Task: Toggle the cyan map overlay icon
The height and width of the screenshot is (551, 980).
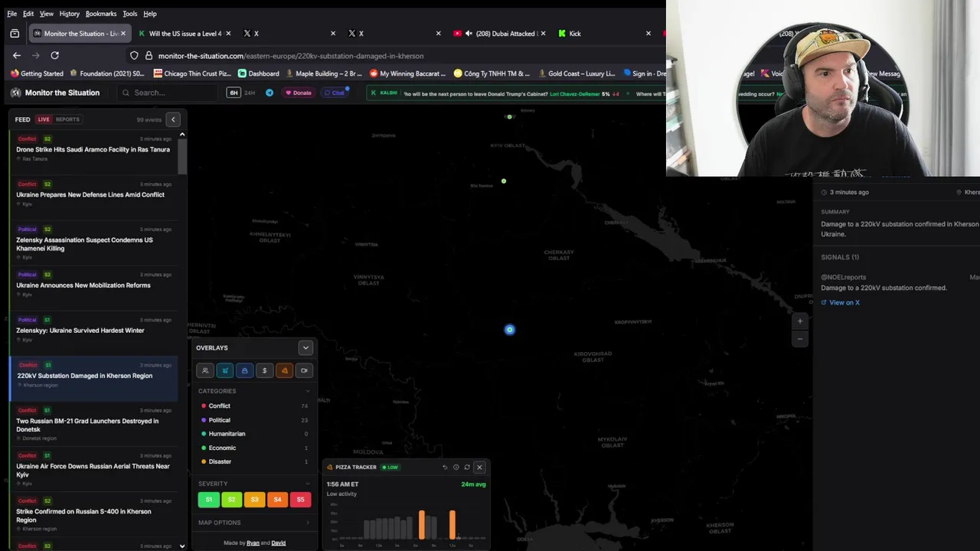Action: [x=225, y=370]
